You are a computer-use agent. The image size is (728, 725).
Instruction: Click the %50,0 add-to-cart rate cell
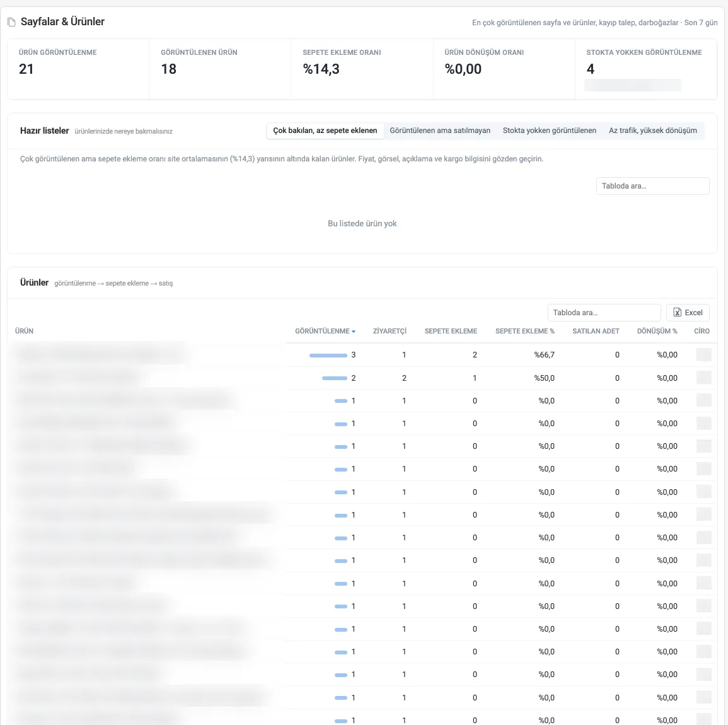click(x=544, y=378)
